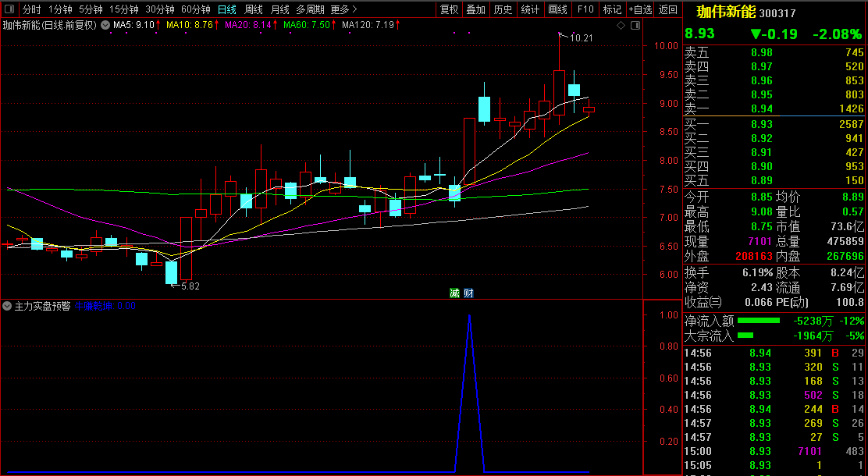Viewport: 868px width, 476px height.
Task: Open F10 company information
Action: [585, 9]
